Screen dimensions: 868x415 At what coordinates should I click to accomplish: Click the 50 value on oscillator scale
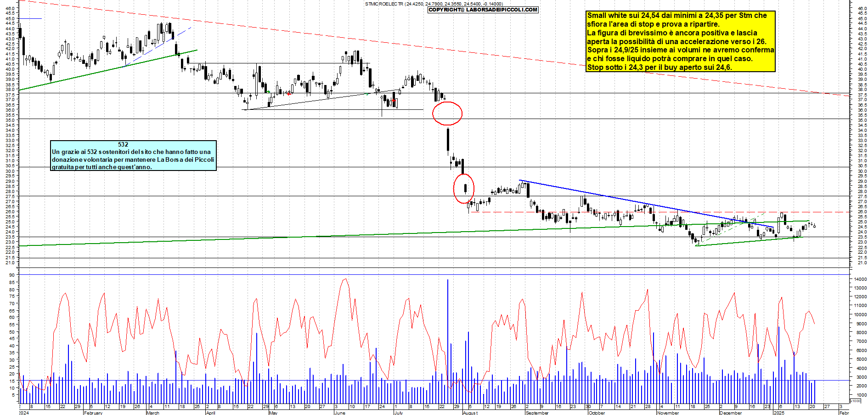tap(12, 332)
